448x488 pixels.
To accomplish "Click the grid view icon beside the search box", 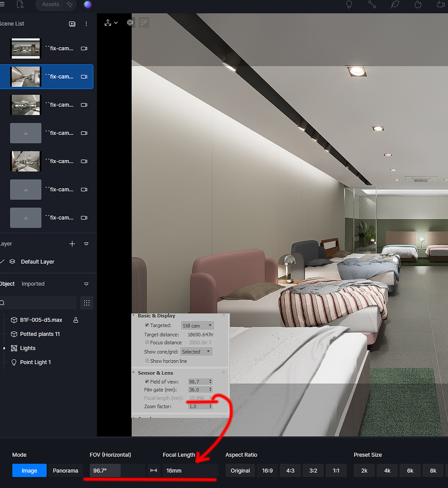I will pyautogui.click(x=86, y=303).
